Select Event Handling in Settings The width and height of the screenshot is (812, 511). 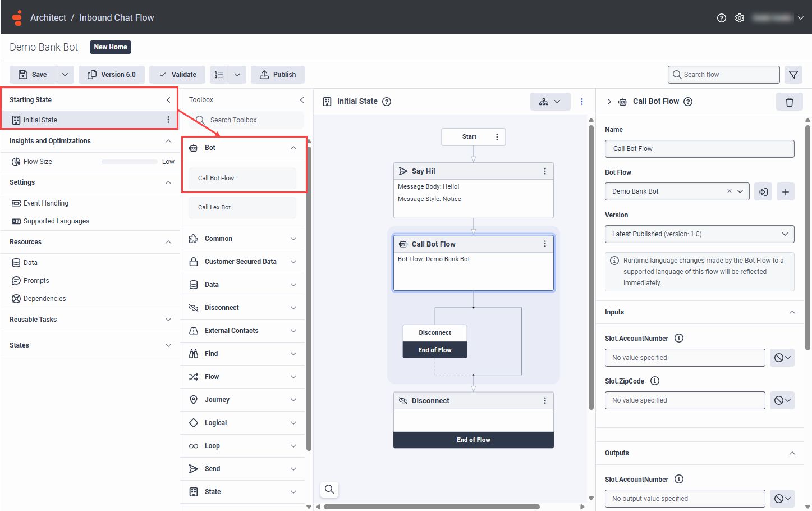45,203
